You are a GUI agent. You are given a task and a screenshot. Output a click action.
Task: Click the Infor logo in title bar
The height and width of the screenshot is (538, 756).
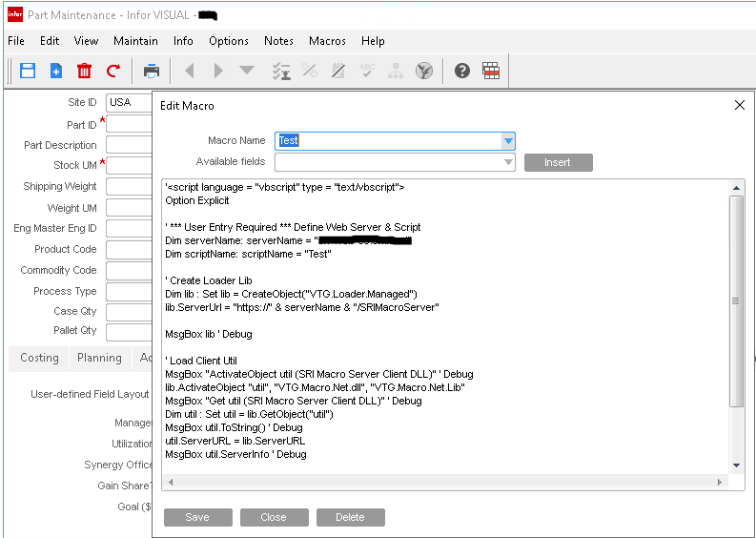click(x=15, y=14)
